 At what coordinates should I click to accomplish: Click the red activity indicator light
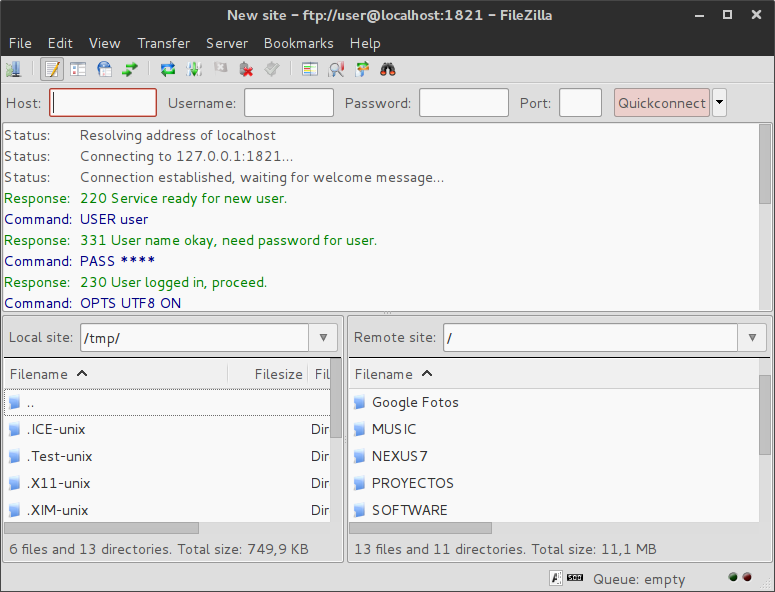(x=747, y=577)
